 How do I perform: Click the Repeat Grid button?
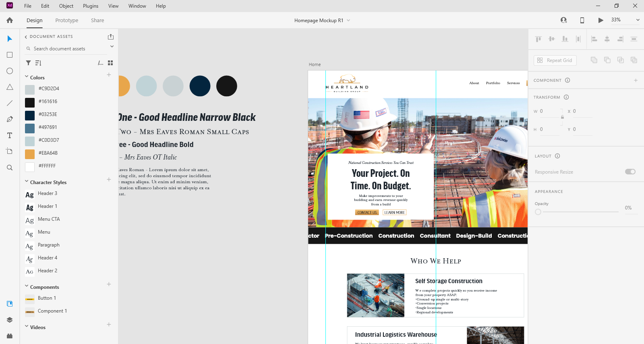point(555,60)
